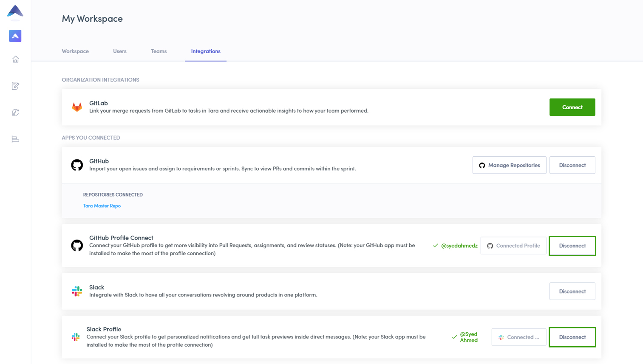Image resolution: width=643 pixels, height=364 pixels.
Task: Disconnect the GitHub Profile Connect integration
Action: coord(572,246)
